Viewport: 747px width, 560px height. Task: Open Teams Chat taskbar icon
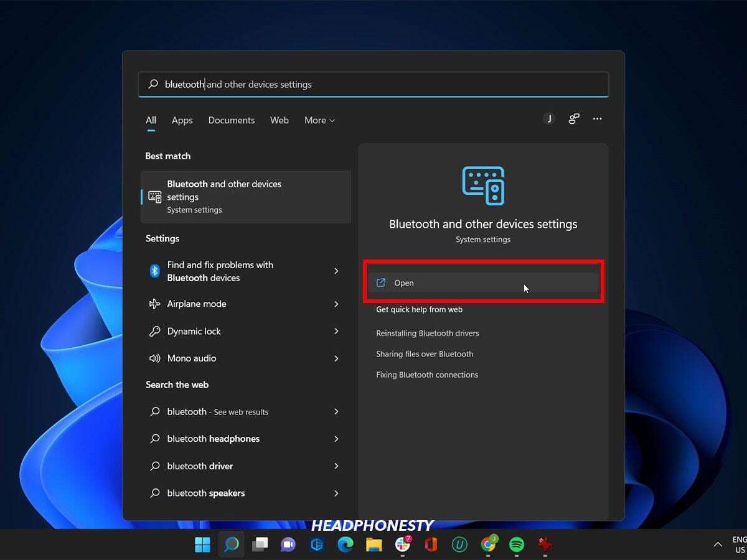coord(288,545)
